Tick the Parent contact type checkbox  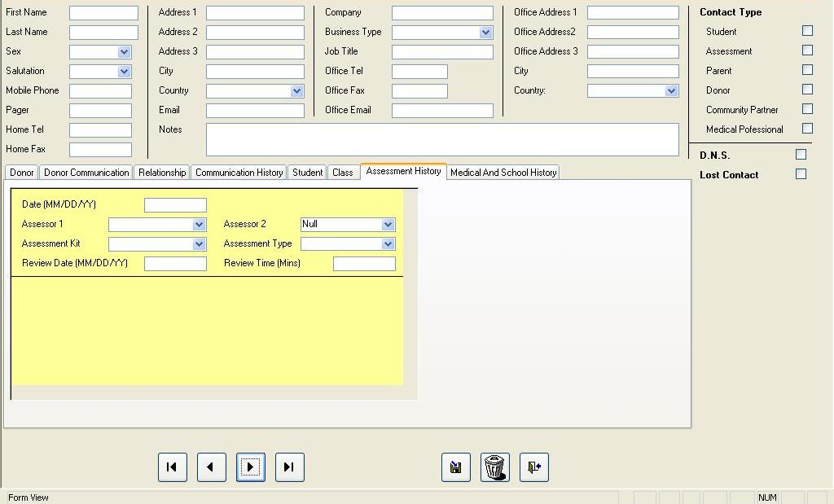(807, 70)
